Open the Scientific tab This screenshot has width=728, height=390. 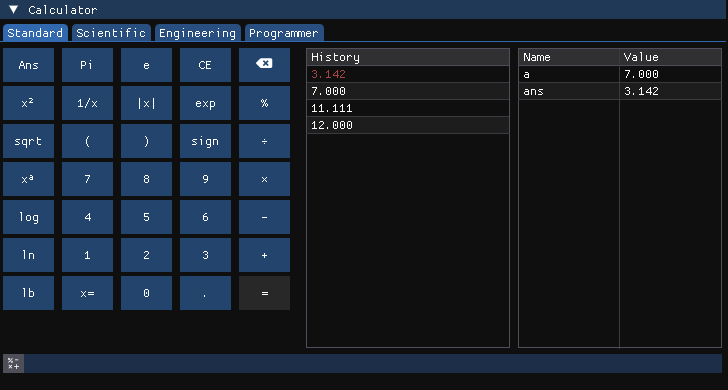111,33
